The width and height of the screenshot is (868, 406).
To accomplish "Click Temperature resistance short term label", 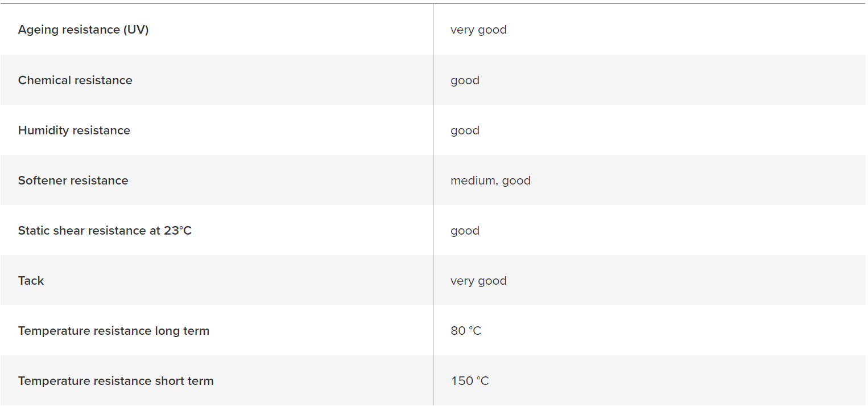I will (x=116, y=381).
